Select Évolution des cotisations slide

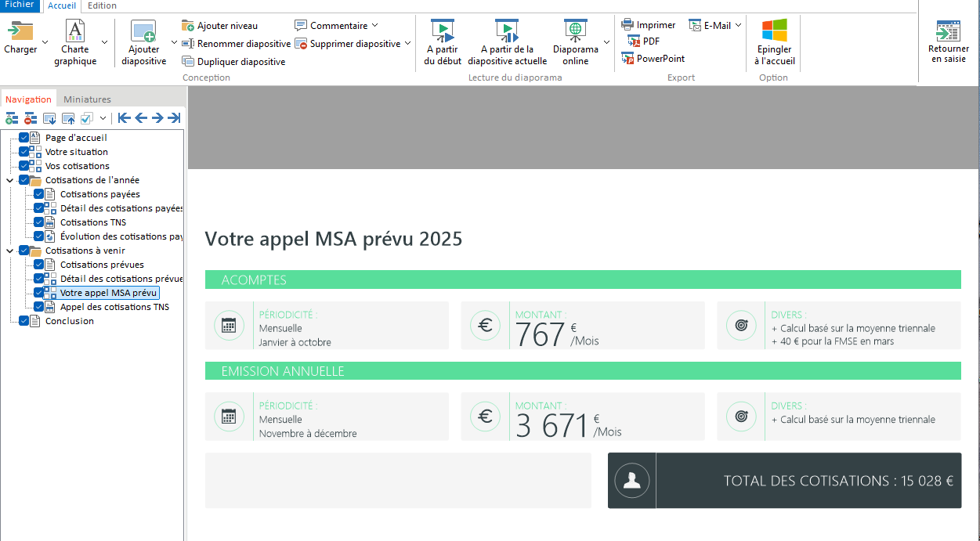pyautogui.click(x=121, y=236)
